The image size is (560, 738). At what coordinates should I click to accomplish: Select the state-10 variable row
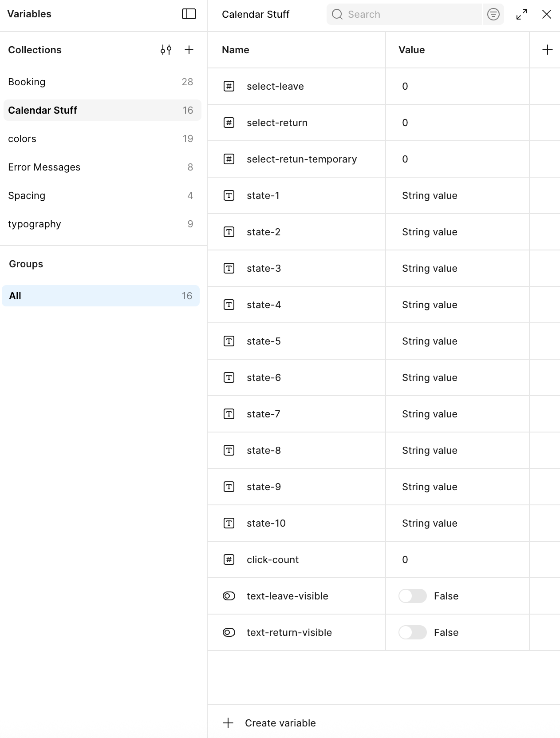click(266, 523)
